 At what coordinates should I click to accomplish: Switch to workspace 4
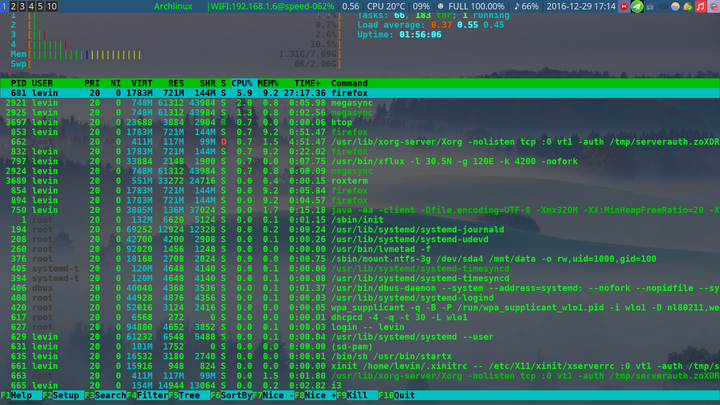coord(31,6)
